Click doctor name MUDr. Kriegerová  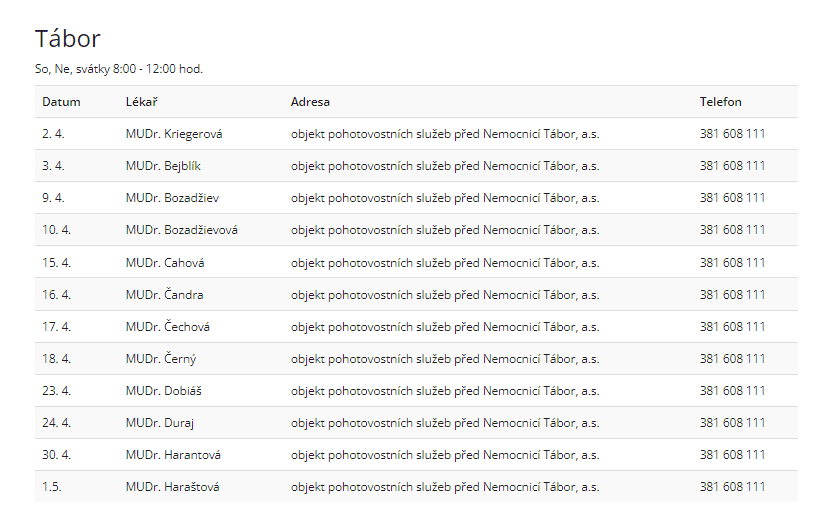click(x=174, y=134)
